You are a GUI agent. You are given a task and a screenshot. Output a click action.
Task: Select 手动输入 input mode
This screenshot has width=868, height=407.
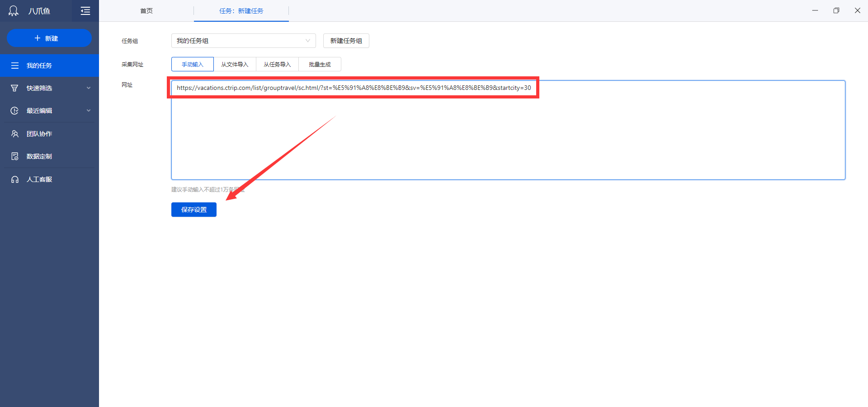193,64
